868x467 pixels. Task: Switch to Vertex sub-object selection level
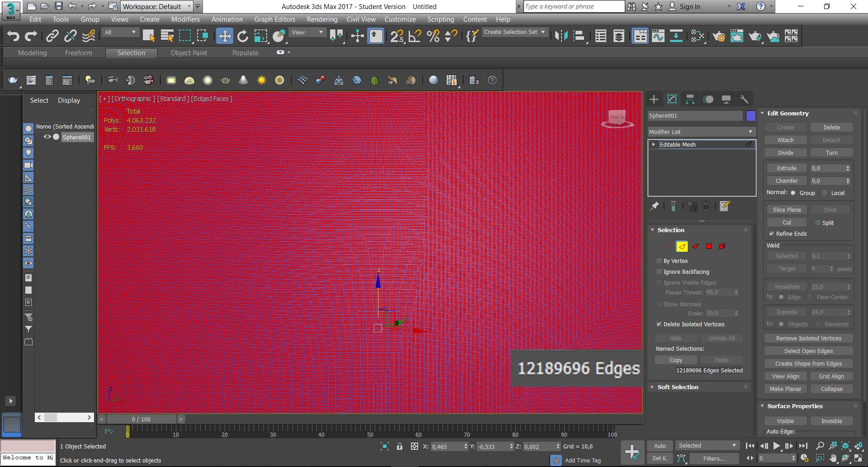click(668, 246)
